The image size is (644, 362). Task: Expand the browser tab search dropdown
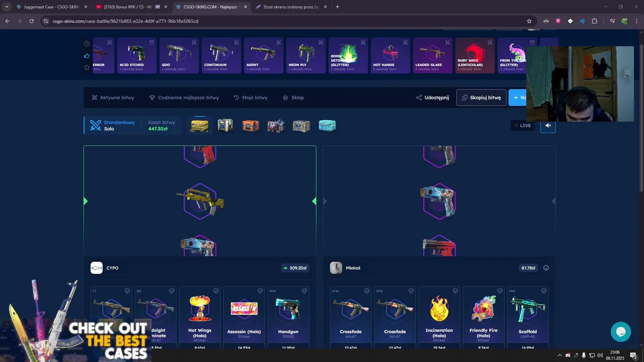tap(7, 7)
